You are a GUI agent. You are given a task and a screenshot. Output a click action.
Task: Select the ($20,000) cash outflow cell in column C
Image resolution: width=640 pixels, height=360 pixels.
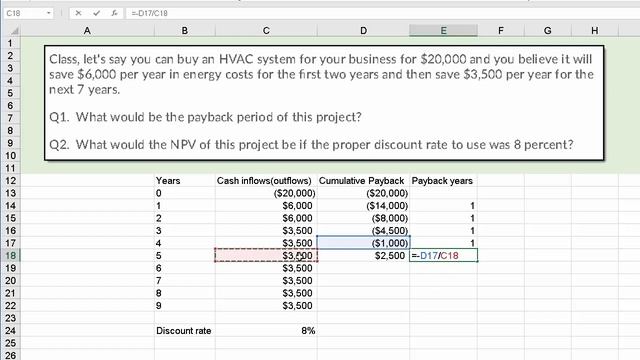266,193
